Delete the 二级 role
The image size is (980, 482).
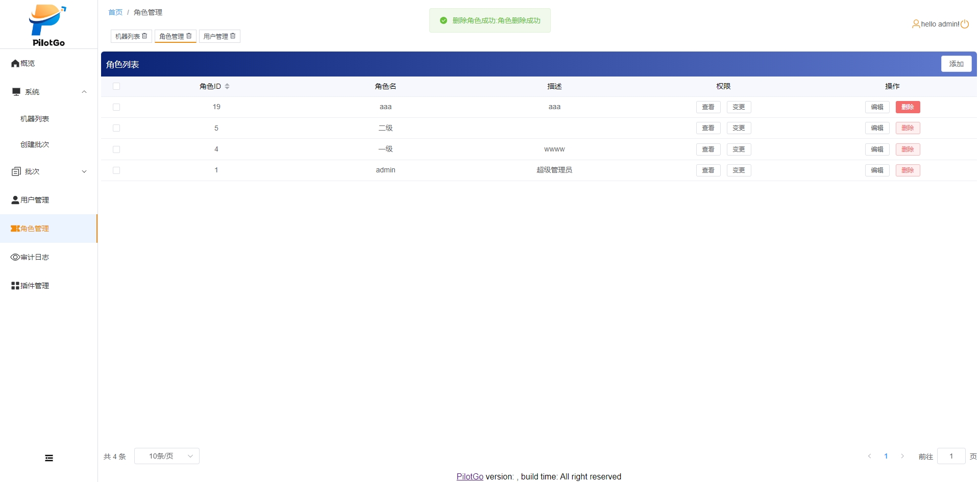(908, 128)
